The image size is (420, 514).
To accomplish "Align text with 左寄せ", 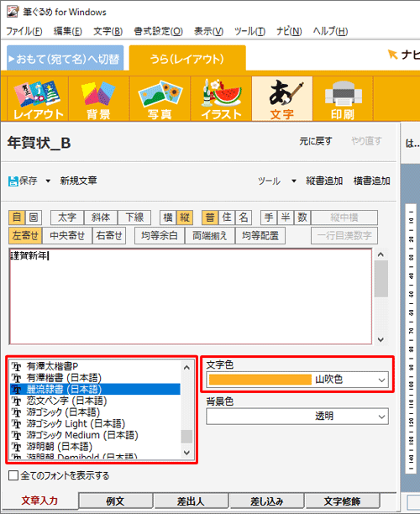I will click(x=25, y=236).
